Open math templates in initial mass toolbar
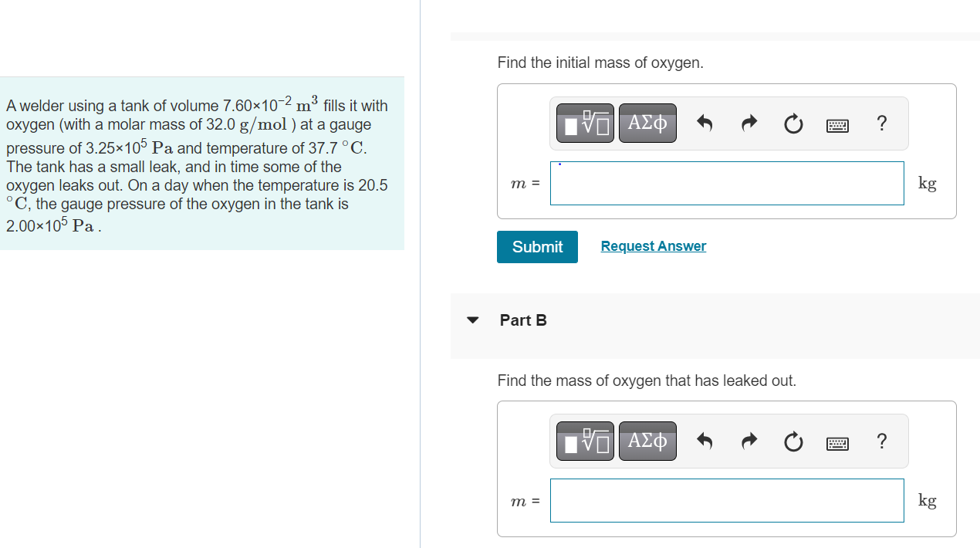 [586, 123]
